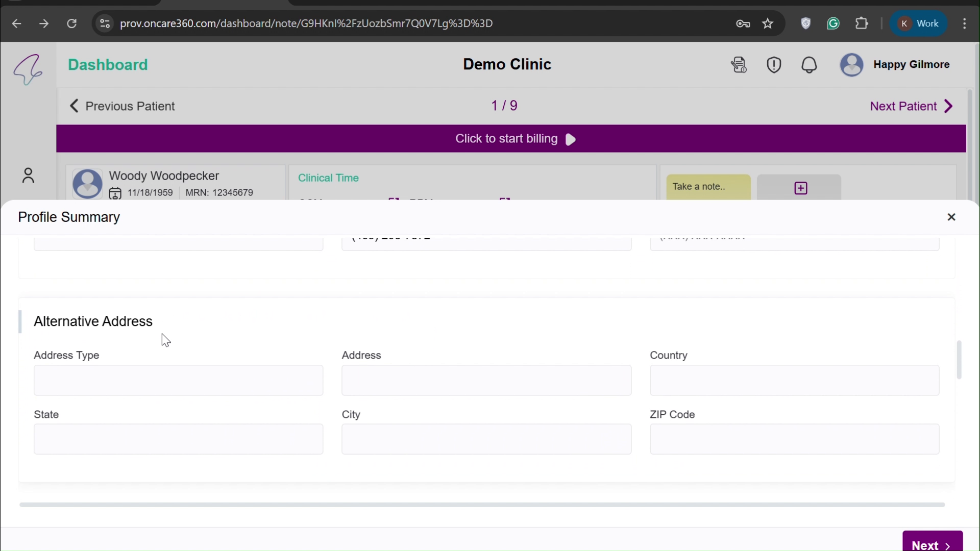Open the notifications bell
The width and height of the screenshot is (980, 551).
pos(810,65)
